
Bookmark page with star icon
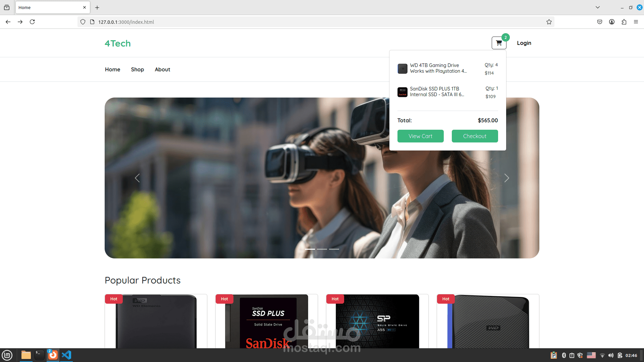click(x=549, y=22)
